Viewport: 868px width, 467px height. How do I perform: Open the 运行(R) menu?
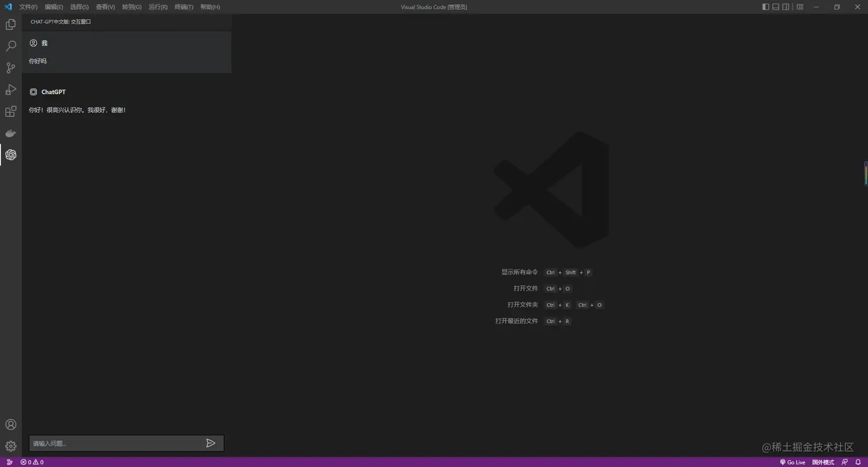pyautogui.click(x=158, y=7)
